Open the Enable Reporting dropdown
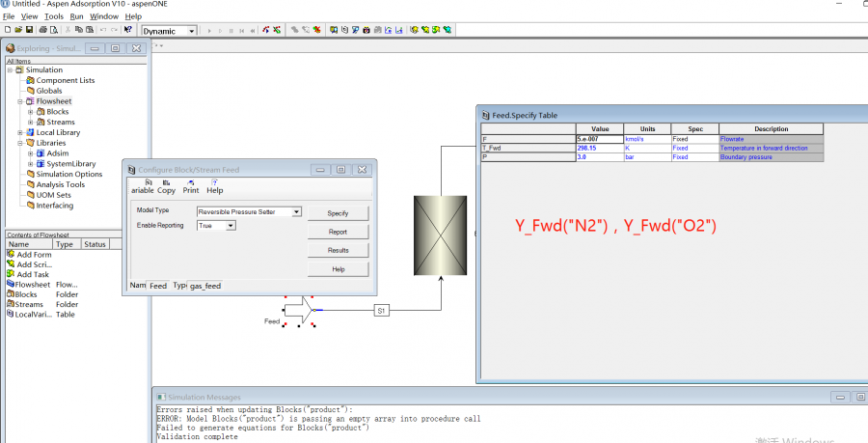 [x=230, y=226]
